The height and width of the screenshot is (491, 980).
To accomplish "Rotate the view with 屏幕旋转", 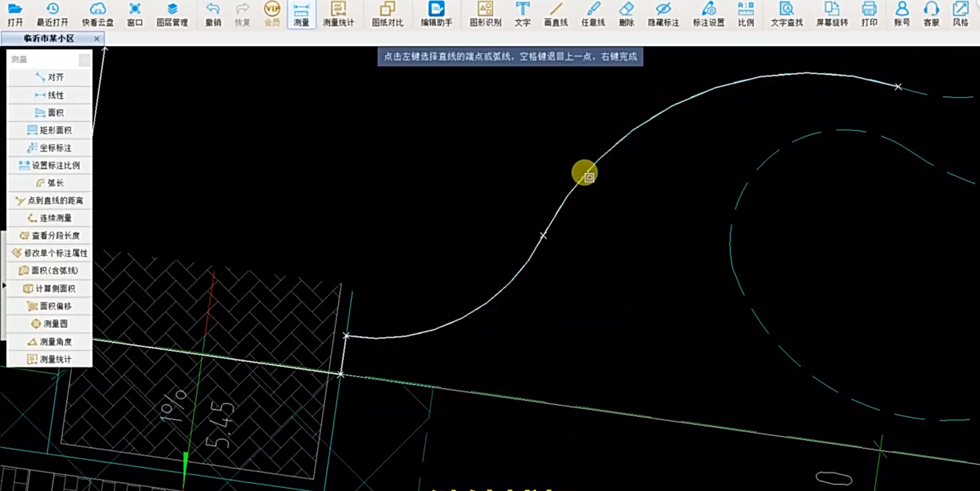I will coord(832,14).
